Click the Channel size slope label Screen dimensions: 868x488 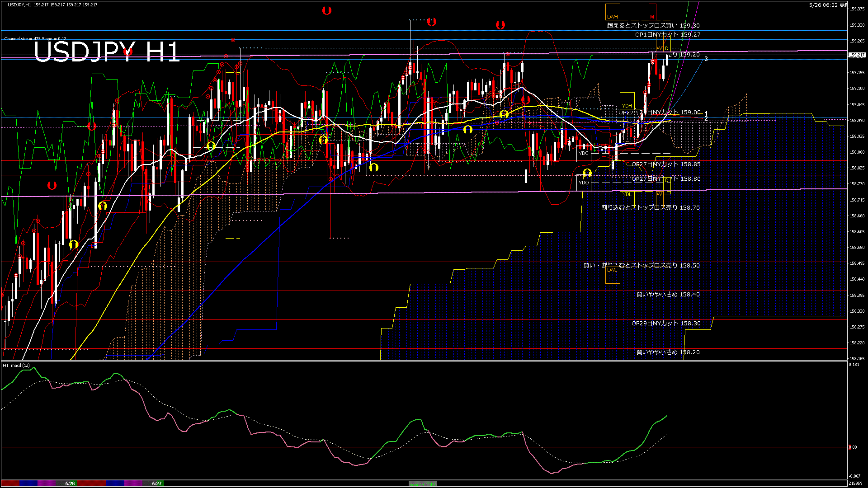click(35, 39)
